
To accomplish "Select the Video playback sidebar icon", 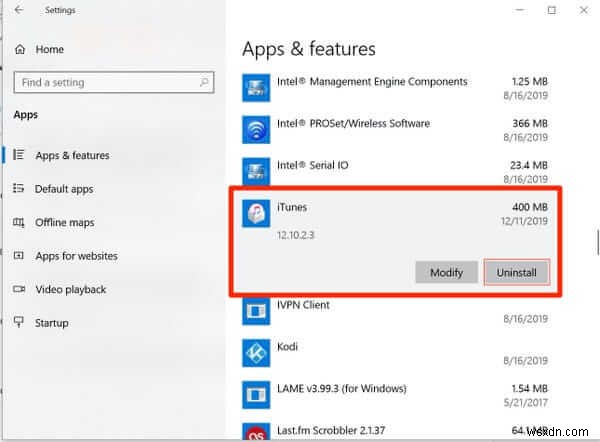I will click(x=19, y=289).
